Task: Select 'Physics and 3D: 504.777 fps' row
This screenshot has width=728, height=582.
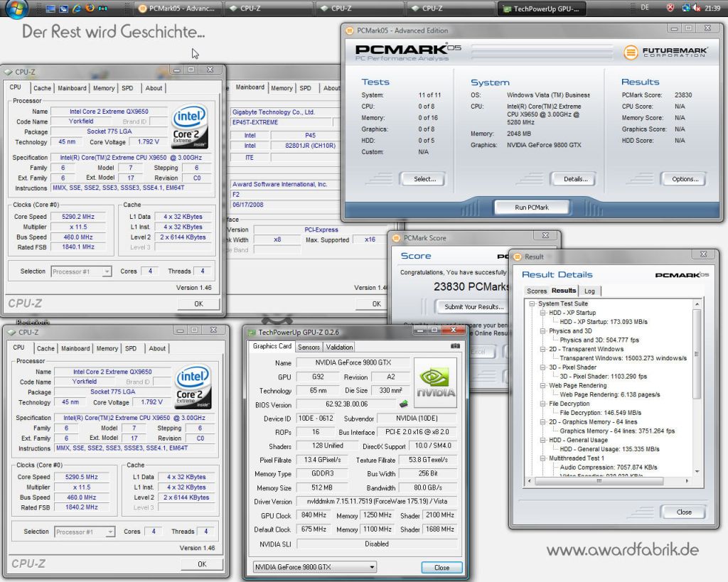Action: 599,340
